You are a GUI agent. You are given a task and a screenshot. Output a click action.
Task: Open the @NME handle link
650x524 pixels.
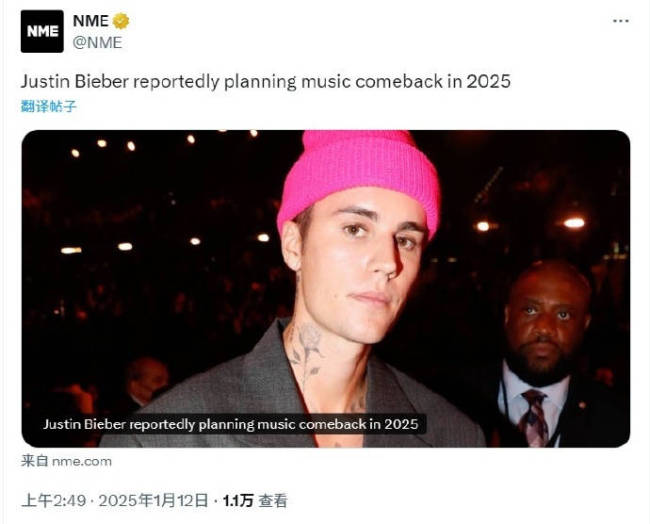(x=97, y=41)
